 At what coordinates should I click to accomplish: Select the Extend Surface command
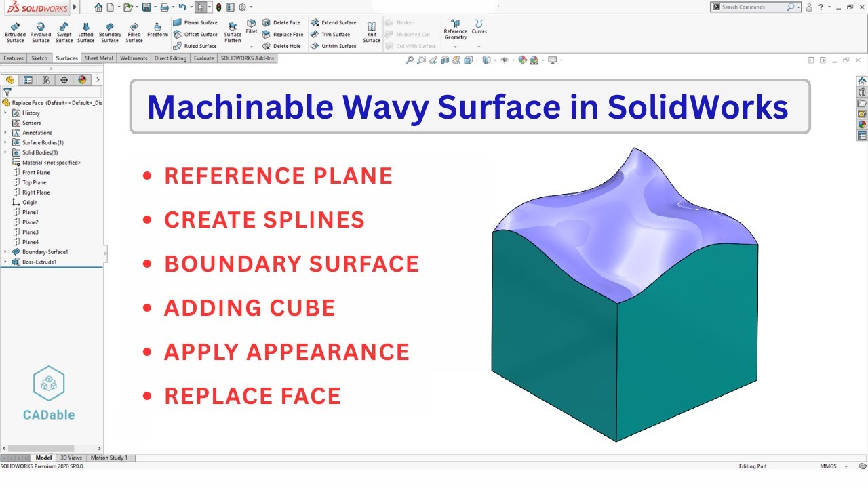click(x=334, y=22)
